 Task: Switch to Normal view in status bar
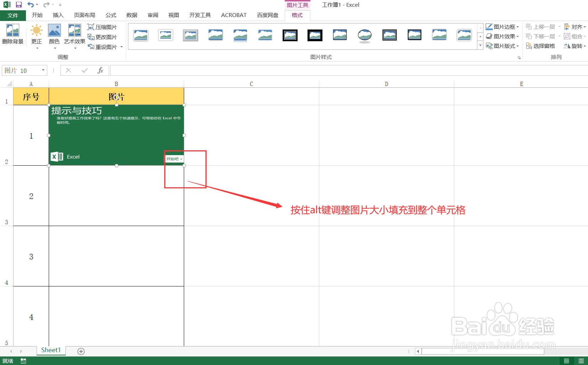(567, 361)
